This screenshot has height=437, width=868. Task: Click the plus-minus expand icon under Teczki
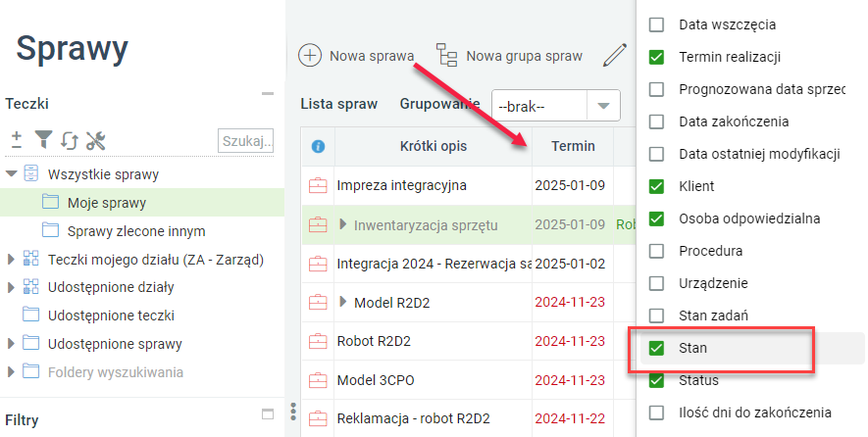17,140
